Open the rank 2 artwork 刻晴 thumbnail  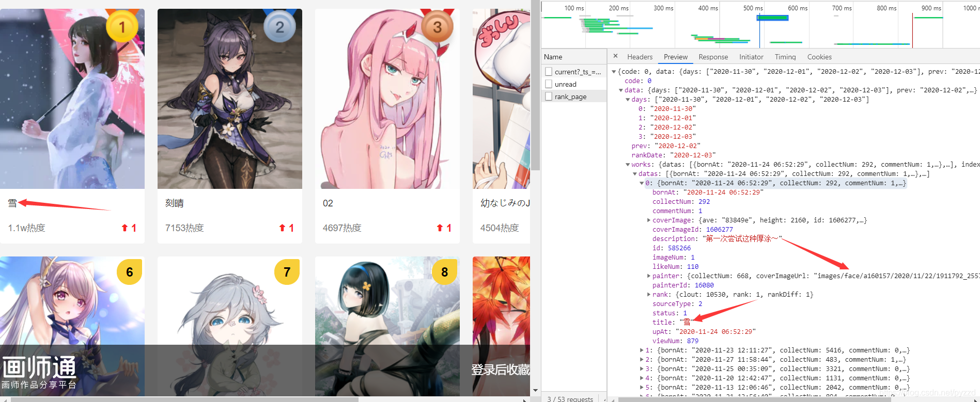[x=230, y=99]
